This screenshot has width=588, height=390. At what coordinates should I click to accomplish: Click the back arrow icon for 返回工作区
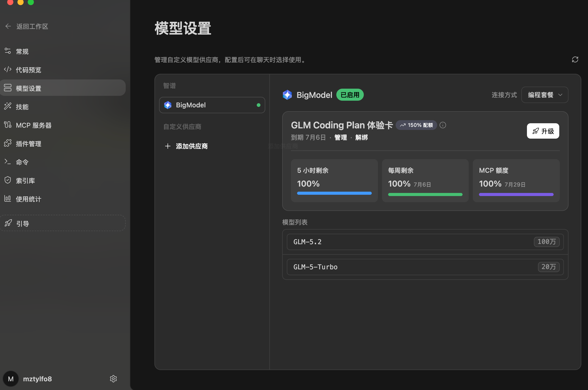8,26
